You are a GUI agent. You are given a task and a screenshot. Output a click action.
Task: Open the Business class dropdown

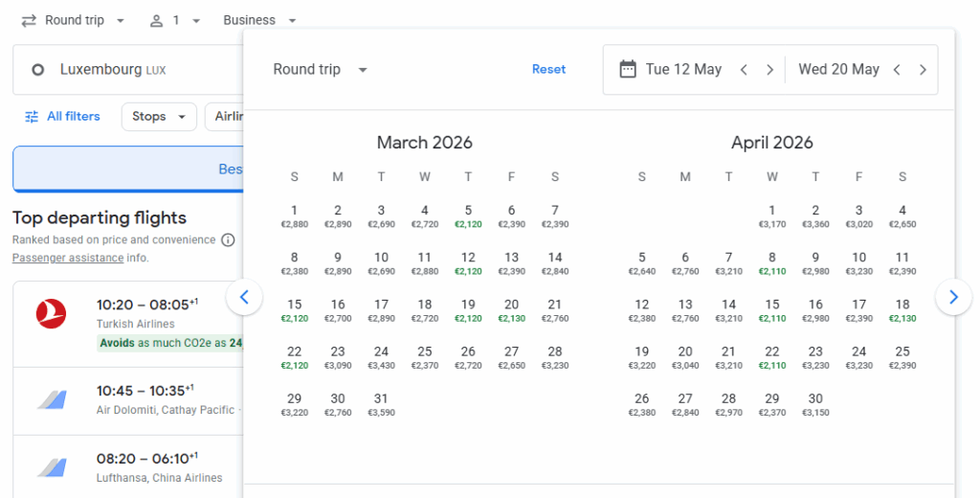(x=259, y=21)
